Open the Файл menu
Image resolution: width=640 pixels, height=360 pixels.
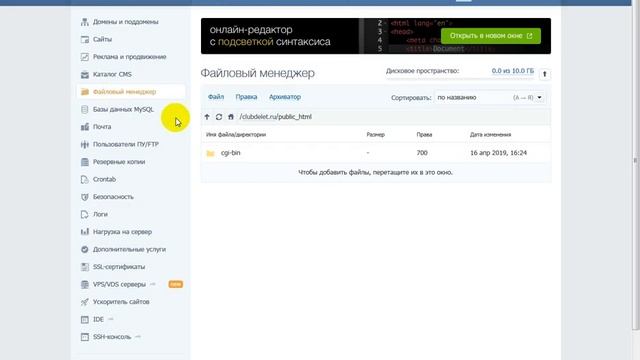point(216,97)
